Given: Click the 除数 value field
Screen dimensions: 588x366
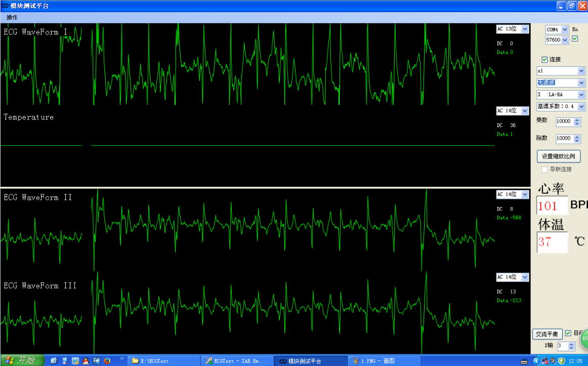Looking at the screenshot, I should (565, 138).
